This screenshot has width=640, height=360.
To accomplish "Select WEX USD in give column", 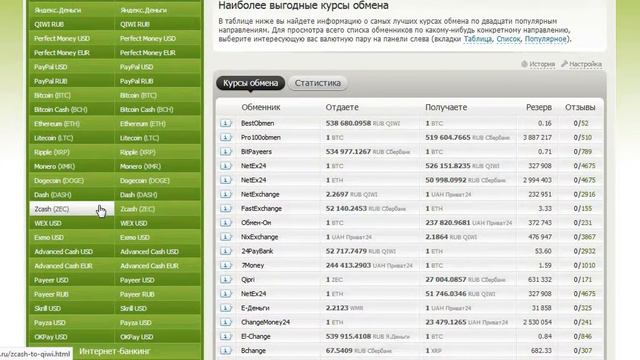I will pos(72,223).
